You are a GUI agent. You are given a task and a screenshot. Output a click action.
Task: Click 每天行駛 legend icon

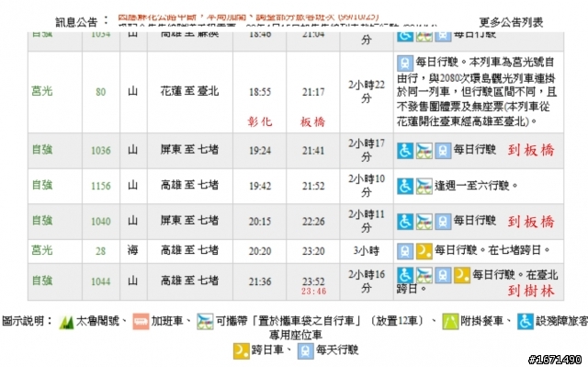click(306, 350)
